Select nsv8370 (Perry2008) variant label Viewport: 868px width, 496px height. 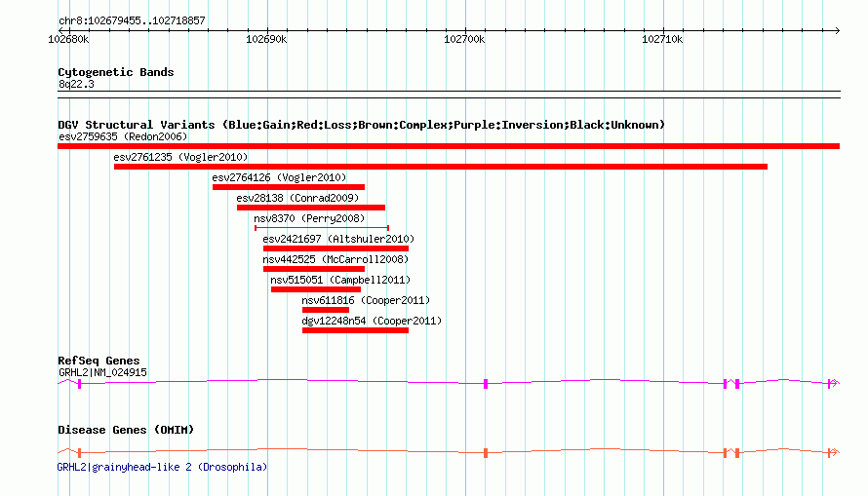pos(309,218)
